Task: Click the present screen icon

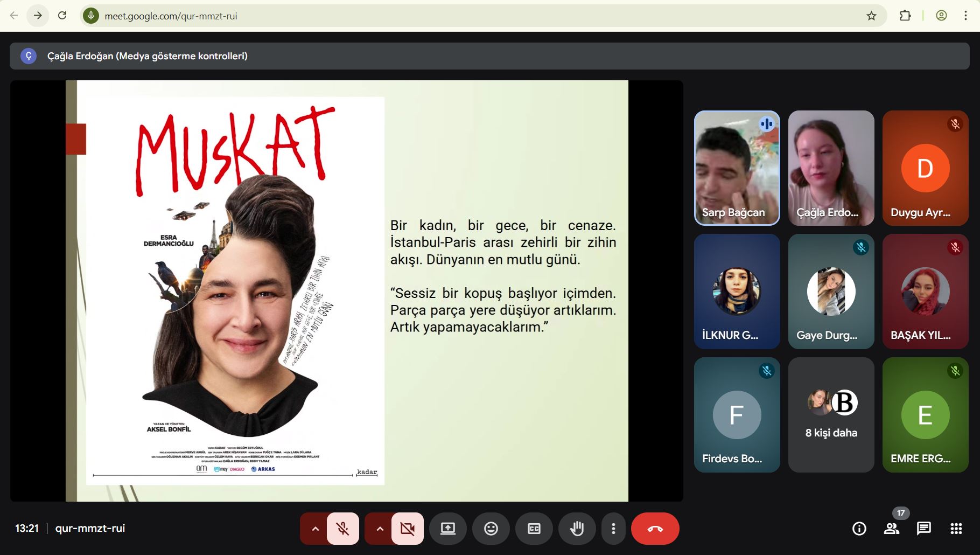Action: 447,529
